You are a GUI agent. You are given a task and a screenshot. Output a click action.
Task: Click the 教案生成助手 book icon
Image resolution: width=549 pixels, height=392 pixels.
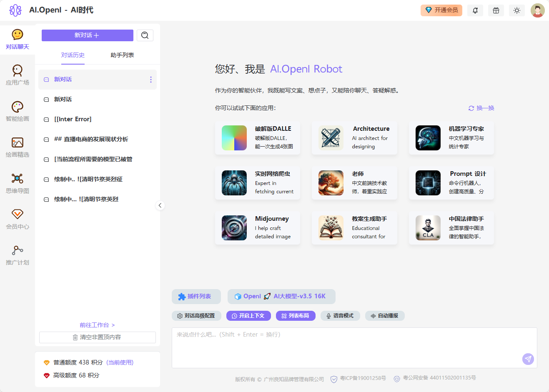coord(331,228)
